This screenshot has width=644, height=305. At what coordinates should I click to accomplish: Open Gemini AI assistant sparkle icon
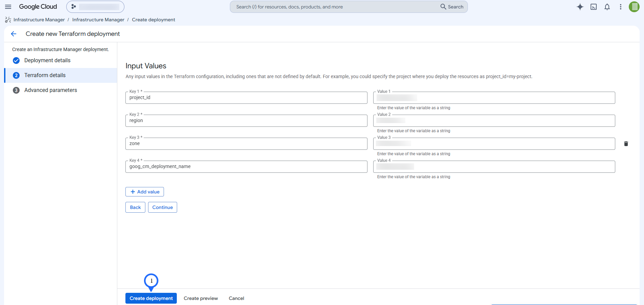[x=580, y=7]
